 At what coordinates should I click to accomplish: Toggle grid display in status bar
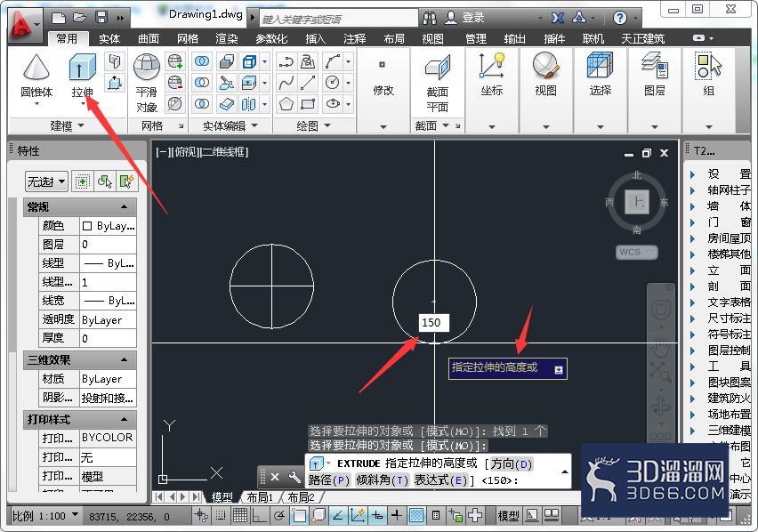click(240, 516)
